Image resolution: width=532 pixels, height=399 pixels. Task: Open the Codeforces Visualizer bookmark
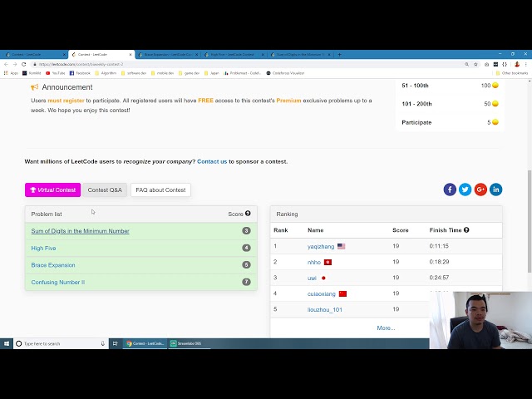click(285, 73)
